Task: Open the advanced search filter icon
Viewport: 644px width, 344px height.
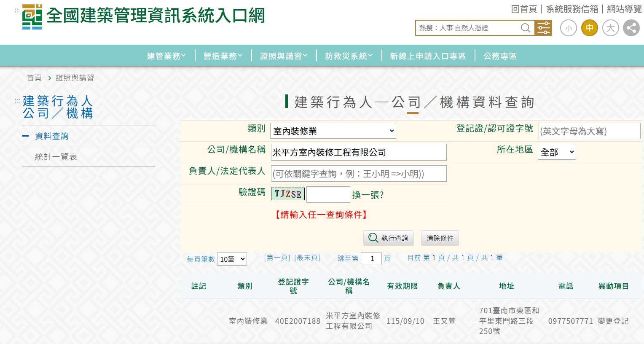Action: pos(543,28)
